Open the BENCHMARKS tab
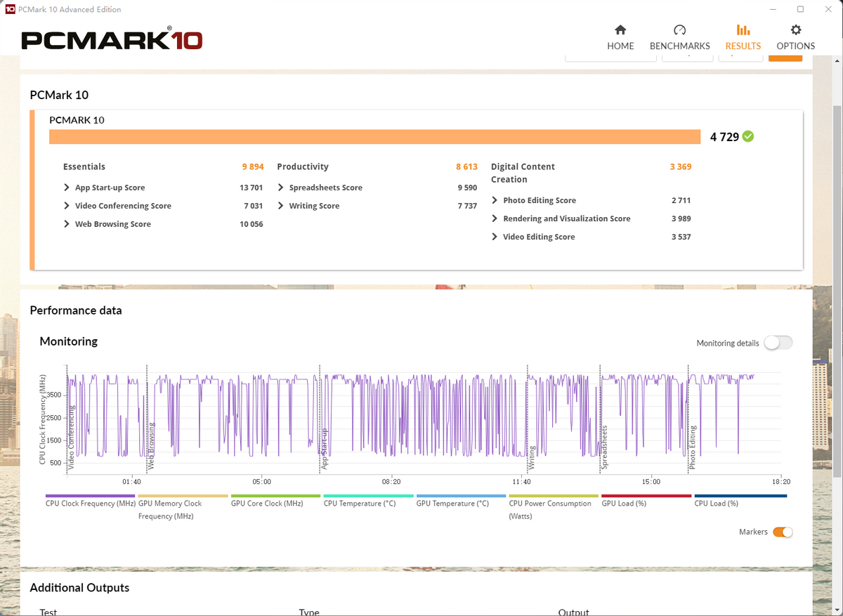This screenshot has width=843, height=616. (x=679, y=38)
